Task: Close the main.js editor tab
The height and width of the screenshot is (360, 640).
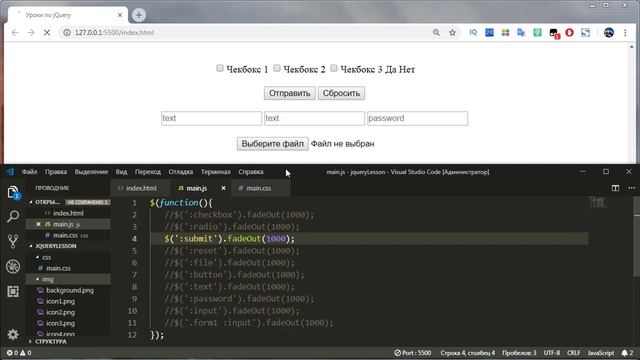Action: [x=223, y=188]
